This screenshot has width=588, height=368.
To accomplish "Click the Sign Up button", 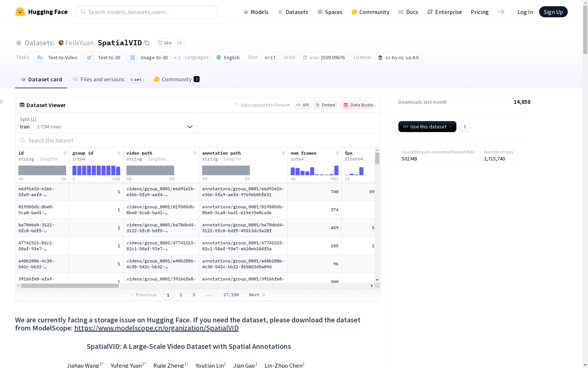I will (553, 12).
